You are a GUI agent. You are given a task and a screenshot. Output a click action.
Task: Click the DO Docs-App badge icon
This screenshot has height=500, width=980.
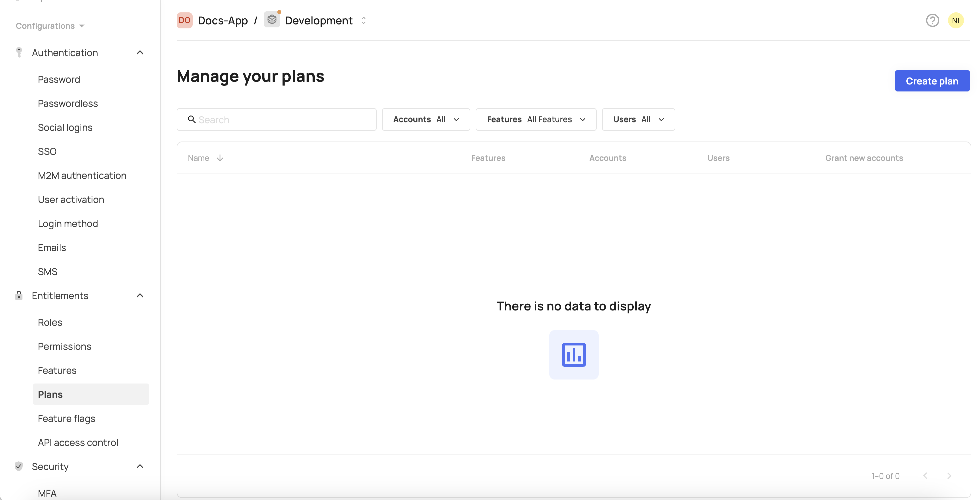[185, 20]
